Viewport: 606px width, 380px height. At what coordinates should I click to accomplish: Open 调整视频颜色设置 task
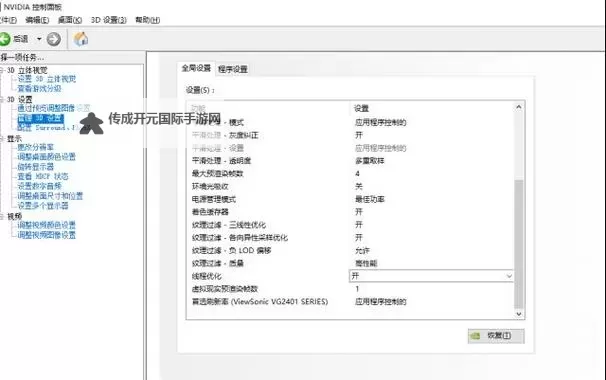point(46,225)
